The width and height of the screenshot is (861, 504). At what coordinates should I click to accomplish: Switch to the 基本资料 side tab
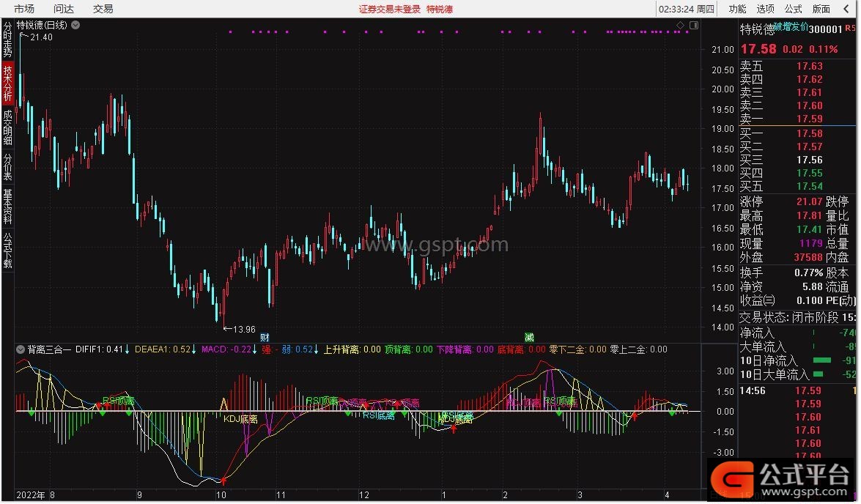click(x=7, y=207)
